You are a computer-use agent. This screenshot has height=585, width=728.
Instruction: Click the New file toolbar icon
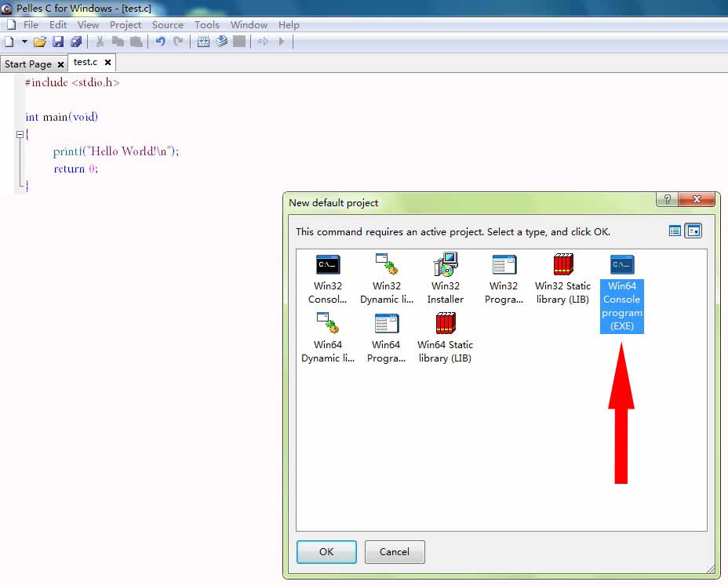9,42
